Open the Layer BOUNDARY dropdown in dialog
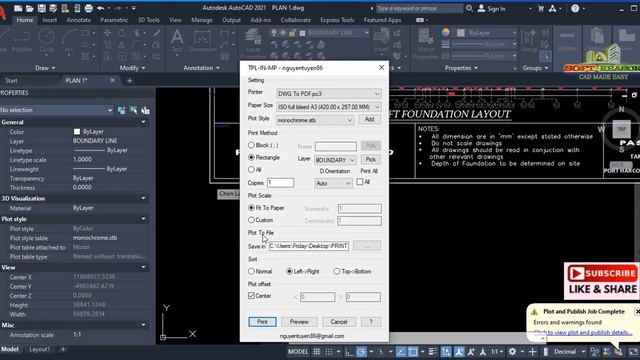The height and width of the screenshot is (360, 640). pyautogui.click(x=335, y=160)
